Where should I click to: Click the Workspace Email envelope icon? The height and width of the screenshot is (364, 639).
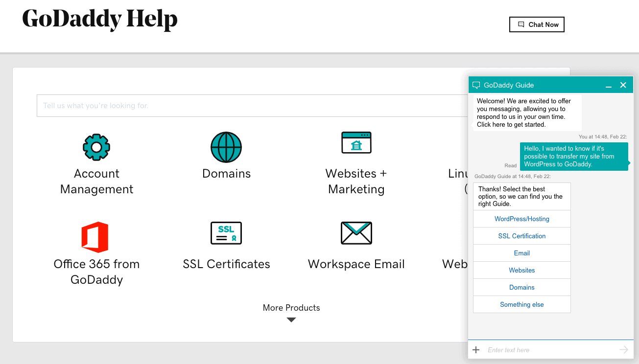click(356, 233)
